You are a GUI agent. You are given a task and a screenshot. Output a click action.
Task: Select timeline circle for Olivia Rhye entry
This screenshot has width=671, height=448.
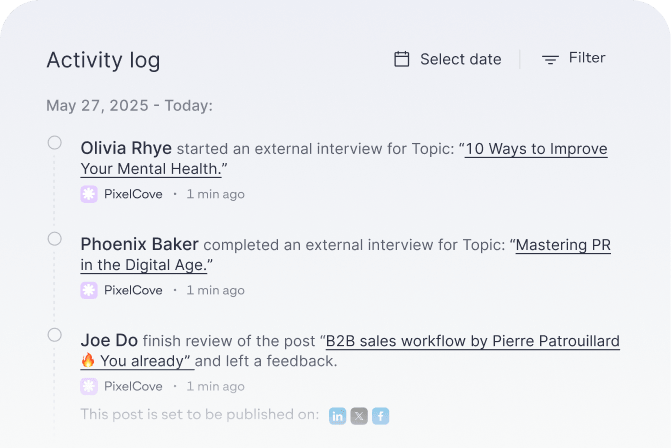tap(54, 142)
